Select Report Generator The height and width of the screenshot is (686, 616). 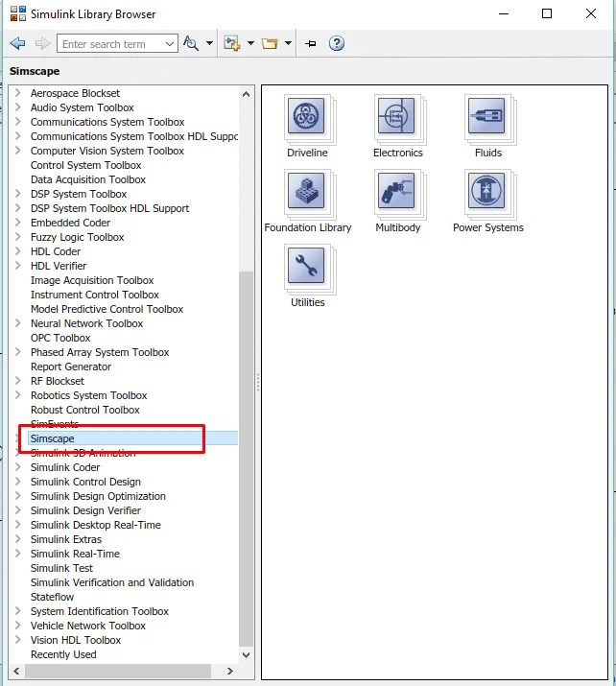(x=71, y=367)
